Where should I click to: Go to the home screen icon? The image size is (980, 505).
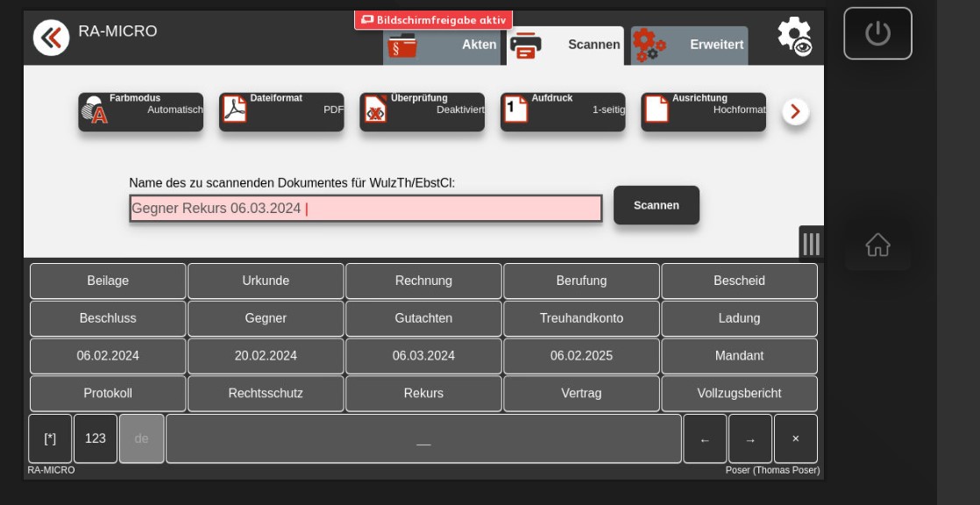coord(877,245)
